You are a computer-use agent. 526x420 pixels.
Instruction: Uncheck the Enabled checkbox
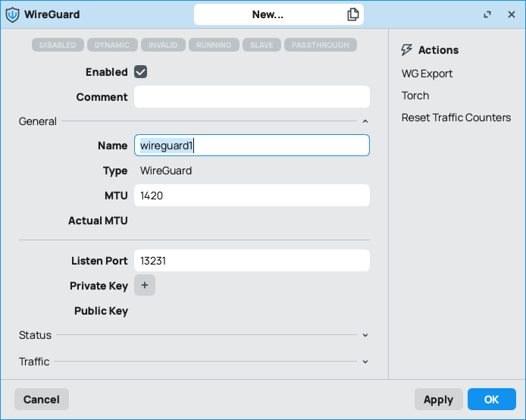click(x=140, y=72)
